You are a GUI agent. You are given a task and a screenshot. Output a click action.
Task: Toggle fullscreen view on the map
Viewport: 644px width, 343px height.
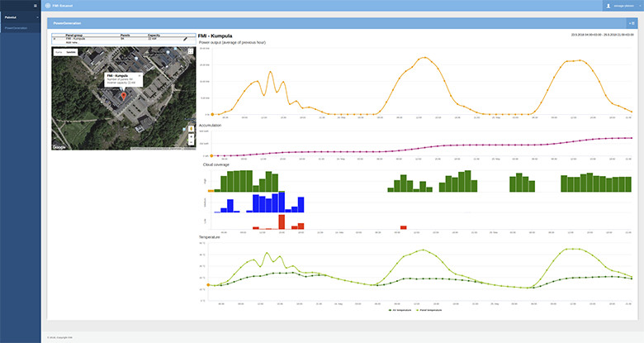[x=191, y=51]
